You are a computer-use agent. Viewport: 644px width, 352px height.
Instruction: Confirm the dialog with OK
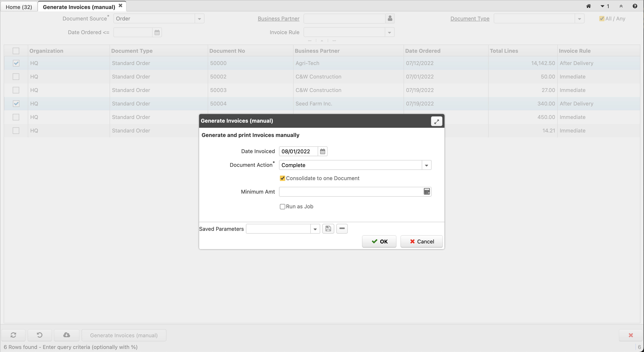[x=379, y=241]
